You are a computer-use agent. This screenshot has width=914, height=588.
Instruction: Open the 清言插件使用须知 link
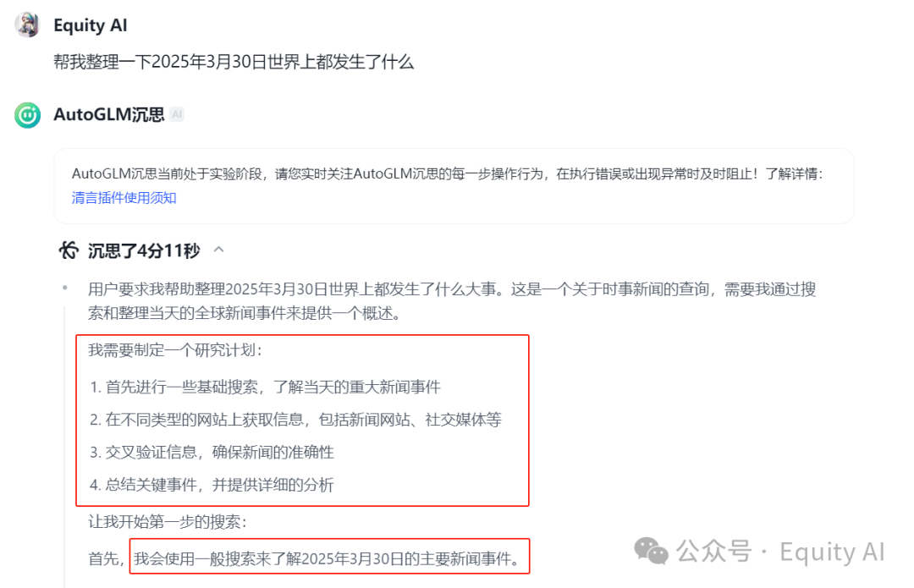(124, 198)
